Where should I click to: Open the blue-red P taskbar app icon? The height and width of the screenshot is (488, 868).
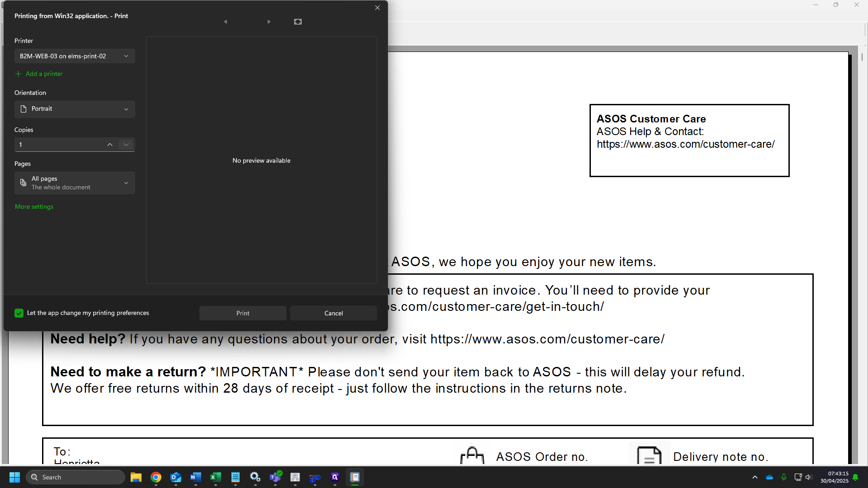click(315, 477)
